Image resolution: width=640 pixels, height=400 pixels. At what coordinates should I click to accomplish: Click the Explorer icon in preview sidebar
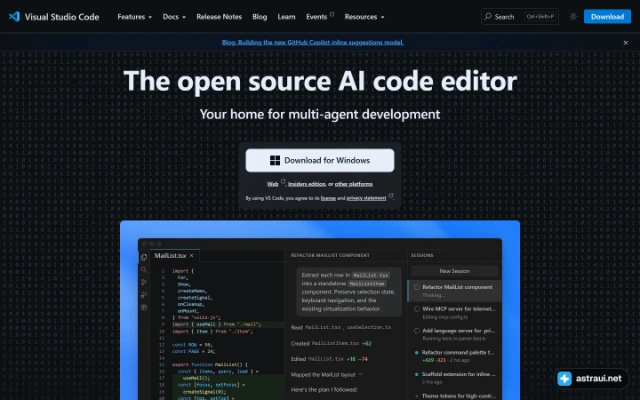[x=144, y=257]
